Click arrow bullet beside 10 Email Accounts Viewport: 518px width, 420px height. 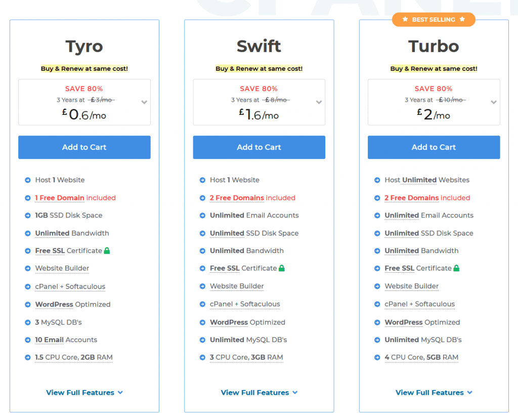28,340
